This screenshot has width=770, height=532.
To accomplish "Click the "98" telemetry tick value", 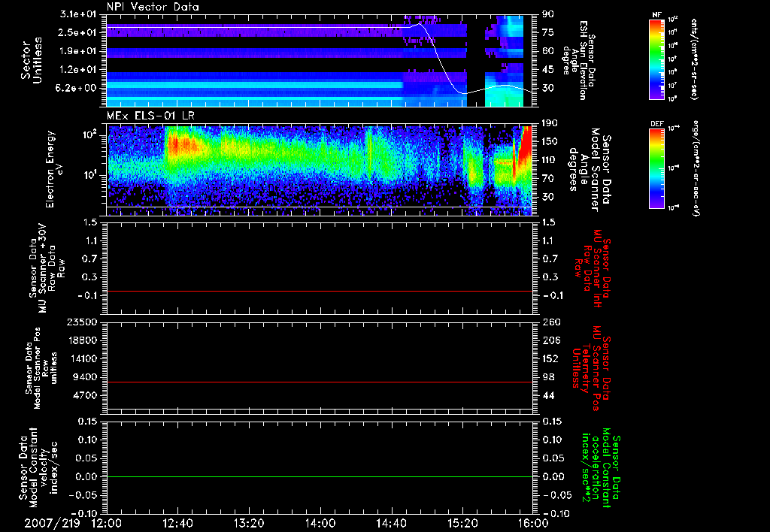I will [547, 377].
